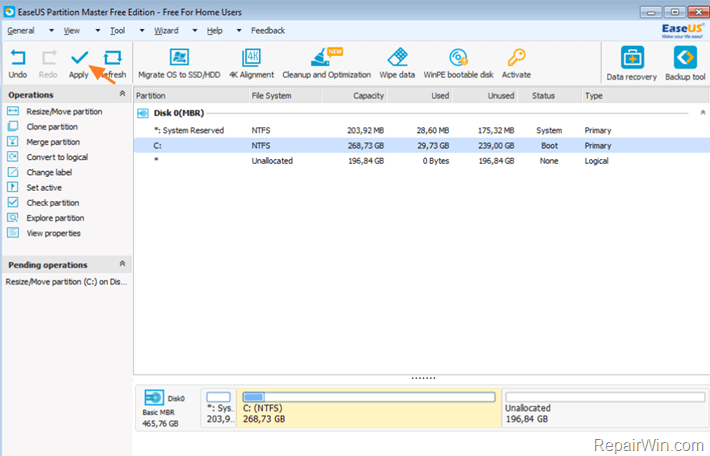
Task: Open the dropdown arrow next to General
Action: click(51, 30)
